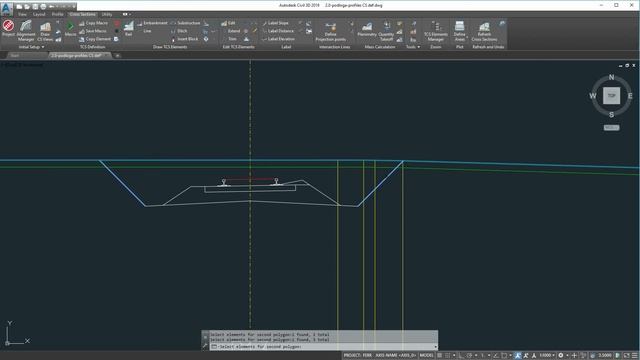Run the Macro tool with the green arrow
This screenshot has height=360, width=640.
(70, 29)
